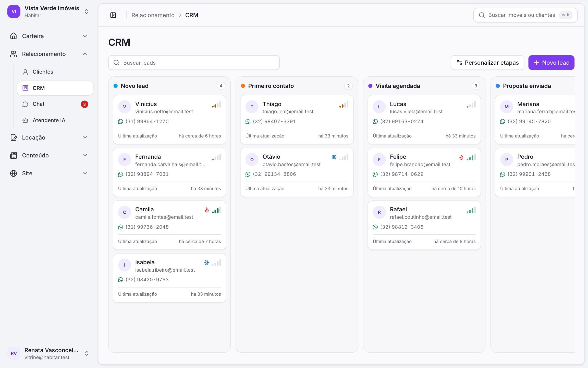Click the signal score bars on Vinícius card
Viewport: 588px width, 368px height.
[x=216, y=105]
